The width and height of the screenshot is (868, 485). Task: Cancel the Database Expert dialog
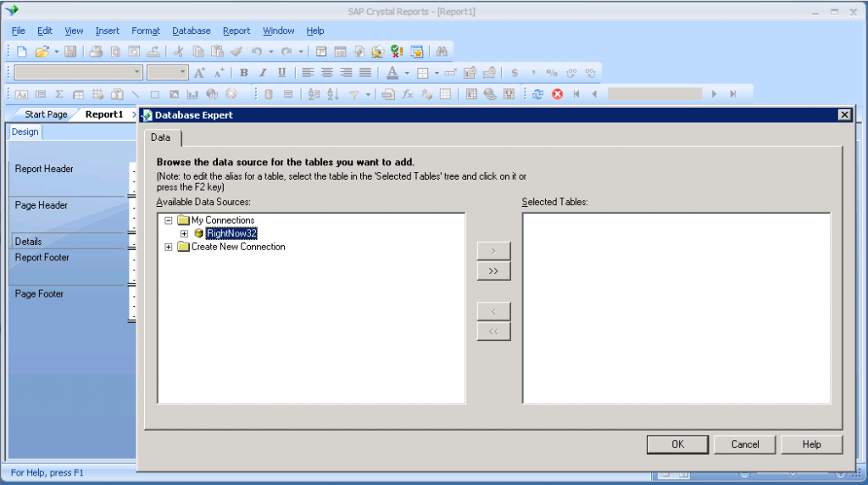[745, 444]
